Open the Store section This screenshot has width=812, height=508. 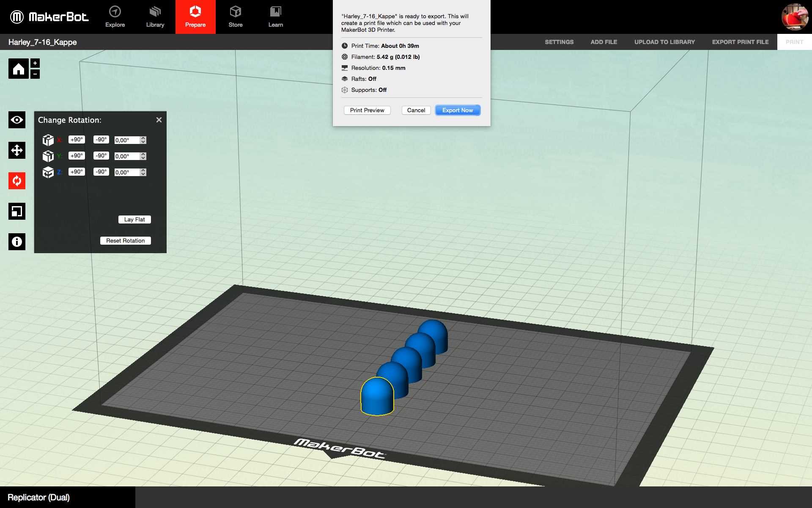(236, 17)
